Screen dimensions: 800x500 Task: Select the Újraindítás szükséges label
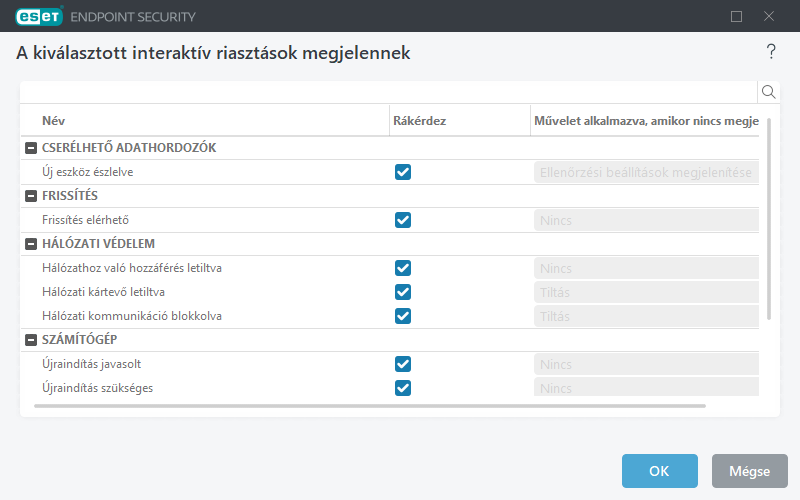tap(97, 388)
